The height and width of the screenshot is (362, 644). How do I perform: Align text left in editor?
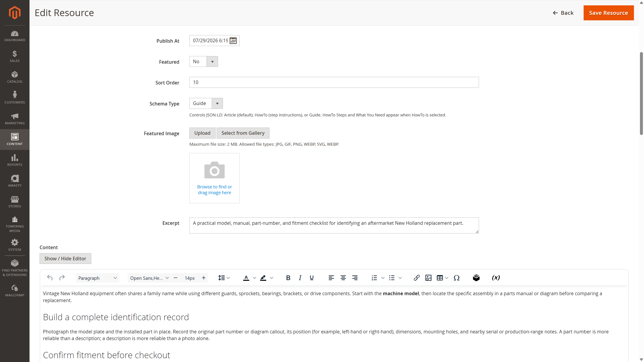[x=331, y=278]
